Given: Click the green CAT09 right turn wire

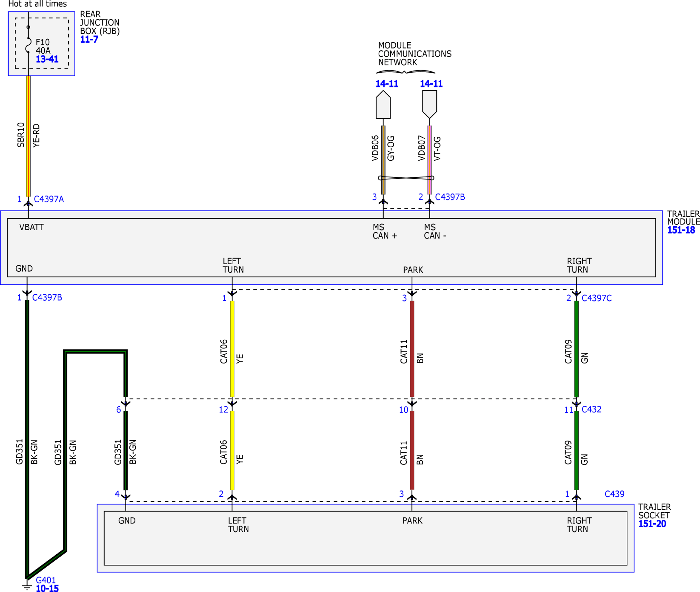Looking at the screenshot, I should (x=576, y=349).
